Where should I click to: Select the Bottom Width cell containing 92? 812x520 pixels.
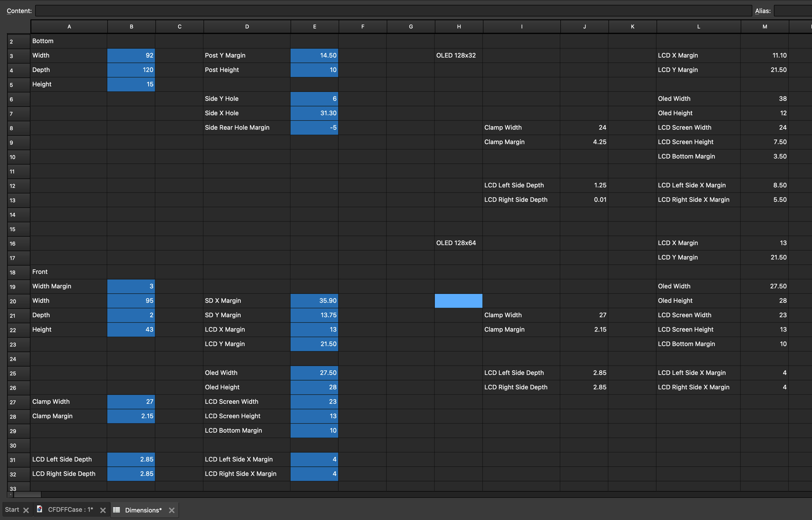pos(131,56)
